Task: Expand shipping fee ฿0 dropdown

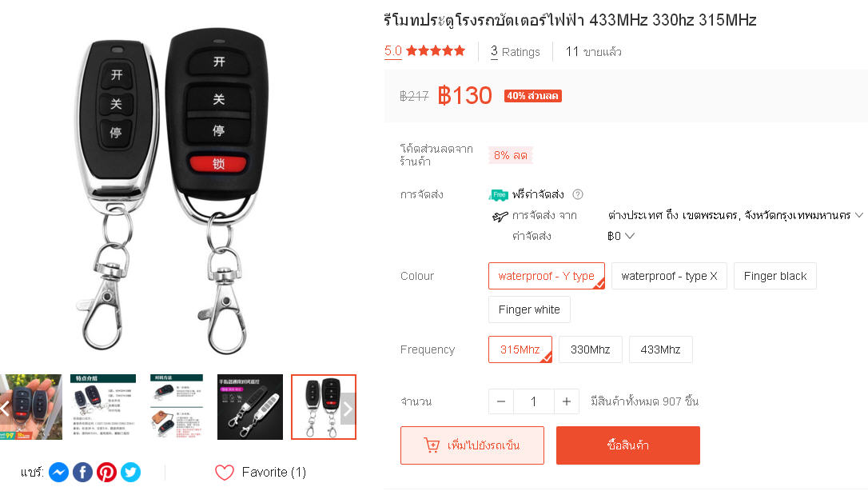Action: (x=620, y=237)
